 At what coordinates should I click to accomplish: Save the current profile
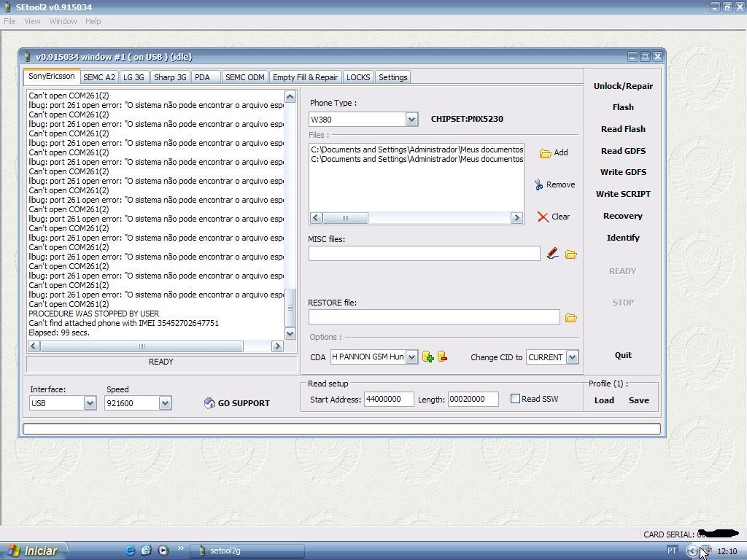[639, 400]
